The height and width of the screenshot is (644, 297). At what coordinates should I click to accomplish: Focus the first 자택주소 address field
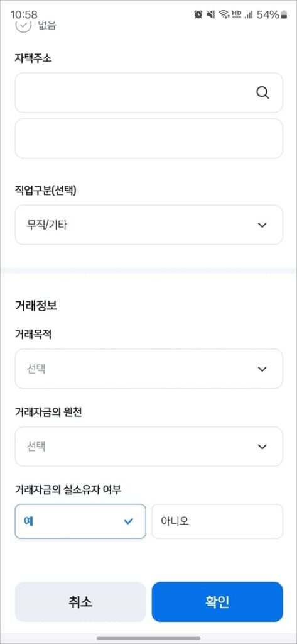149,93
